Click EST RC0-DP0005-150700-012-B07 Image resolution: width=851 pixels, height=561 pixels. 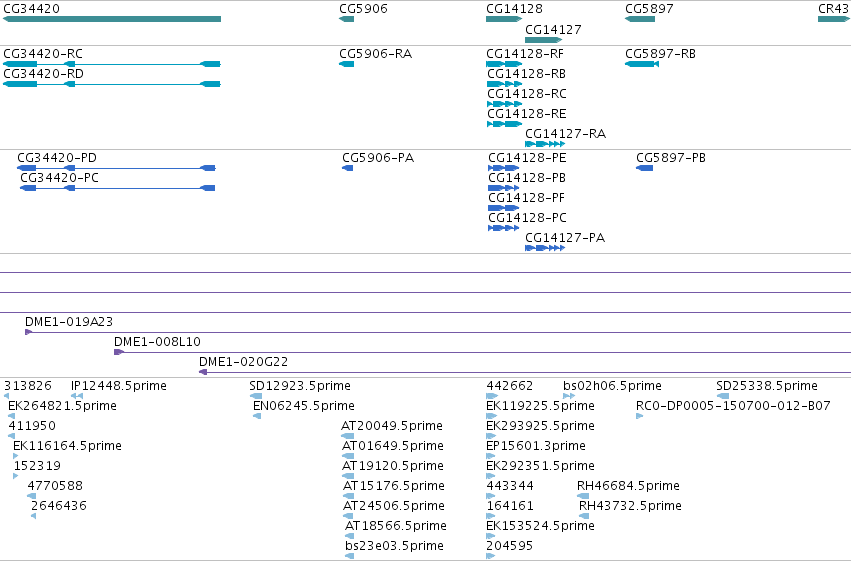tap(639, 416)
